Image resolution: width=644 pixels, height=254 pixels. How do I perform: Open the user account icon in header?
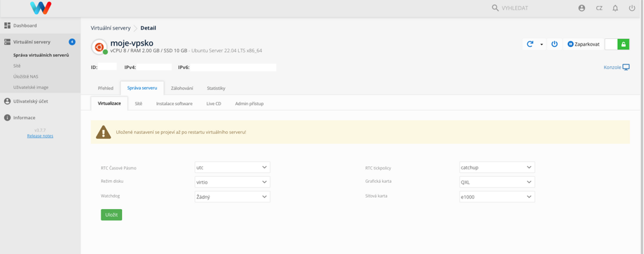582,8
